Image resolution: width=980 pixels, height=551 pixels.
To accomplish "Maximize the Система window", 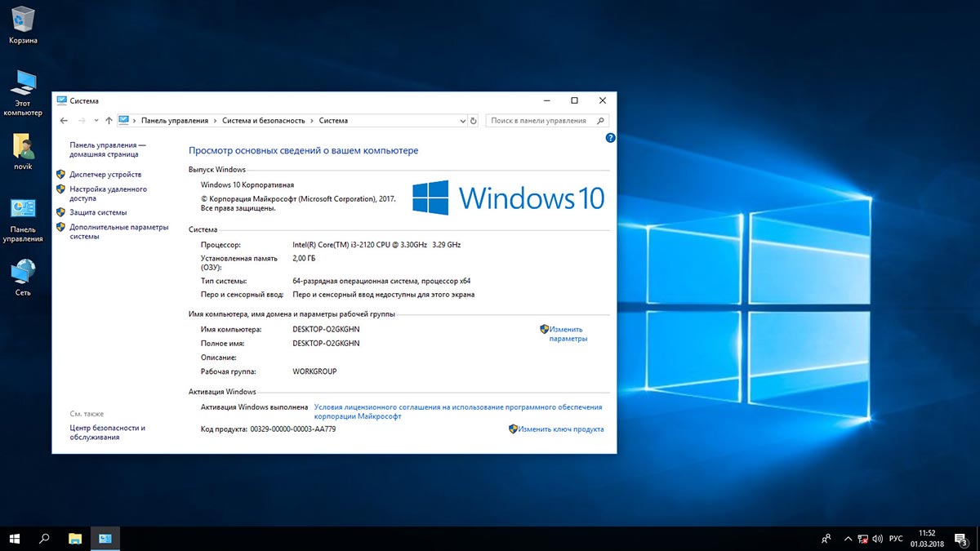I will point(574,100).
